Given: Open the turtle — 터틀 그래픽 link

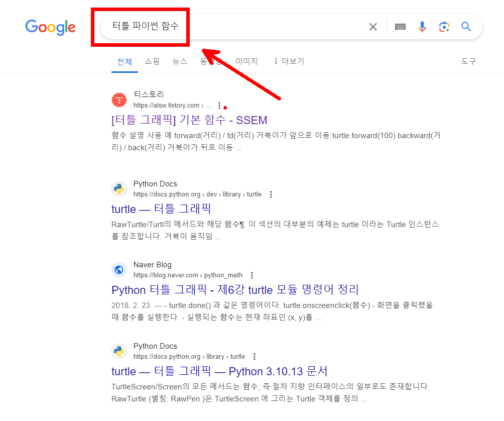Looking at the screenshot, I should [161, 208].
